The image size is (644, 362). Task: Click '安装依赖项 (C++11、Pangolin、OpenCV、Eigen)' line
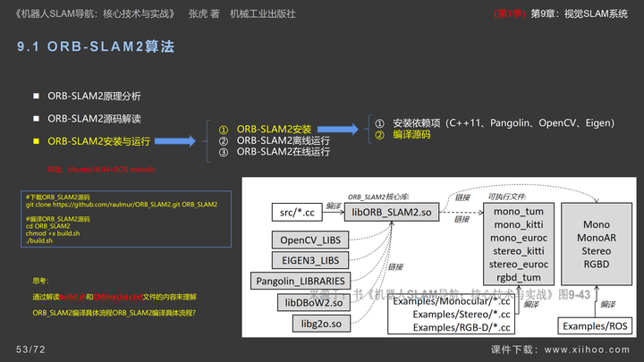pyautogui.click(x=504, y=122)
